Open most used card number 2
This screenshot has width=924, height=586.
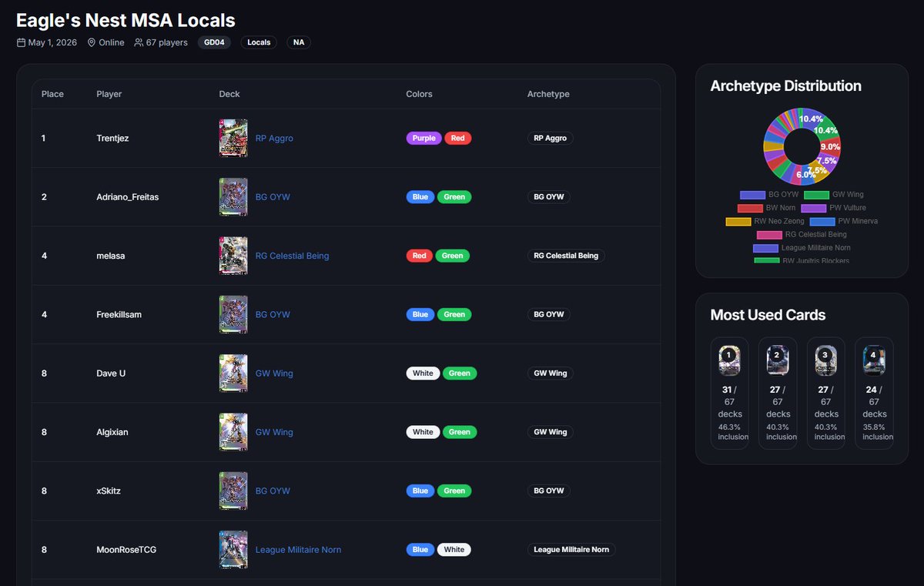(778, 393)
